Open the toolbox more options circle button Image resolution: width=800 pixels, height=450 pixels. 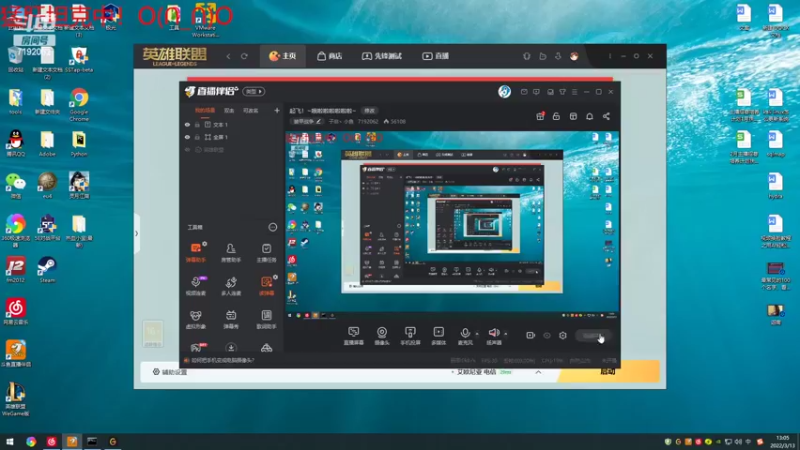click(272, 227)
